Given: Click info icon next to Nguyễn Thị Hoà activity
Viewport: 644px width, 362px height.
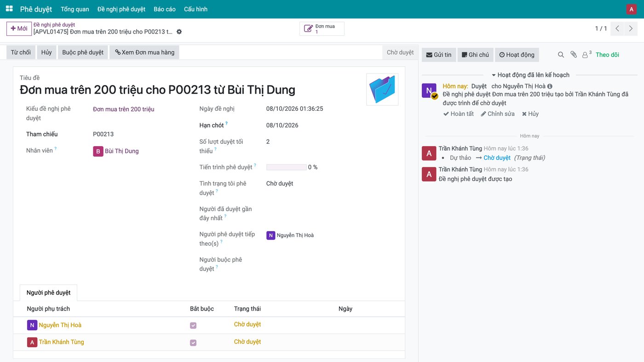Looking at the screenshot, I should point(550,86).
